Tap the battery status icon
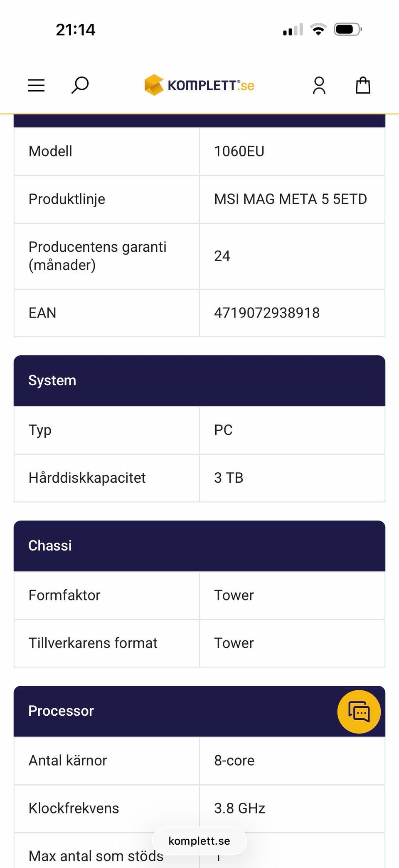Image resolution: width=399 pixels, height=868 pixels. 348,30
